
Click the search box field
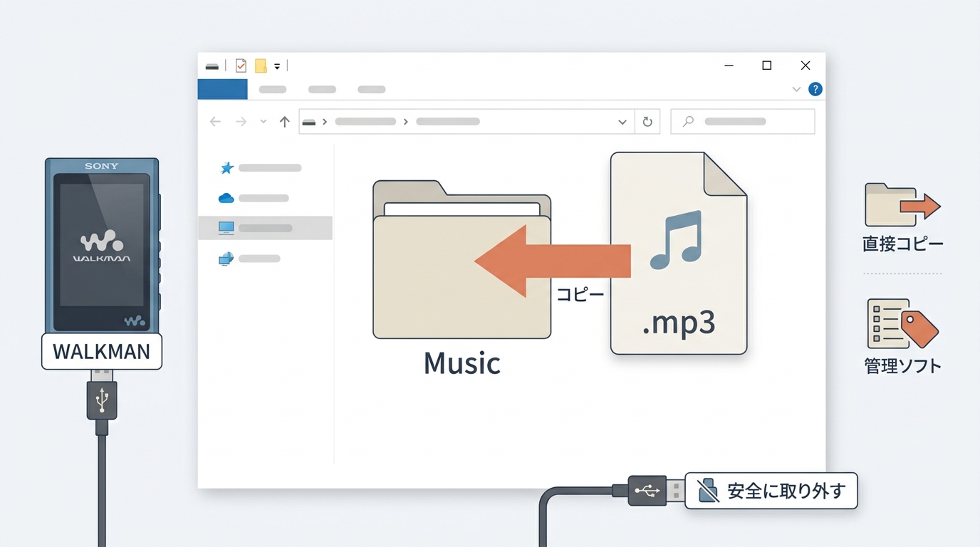click(743, 122)
